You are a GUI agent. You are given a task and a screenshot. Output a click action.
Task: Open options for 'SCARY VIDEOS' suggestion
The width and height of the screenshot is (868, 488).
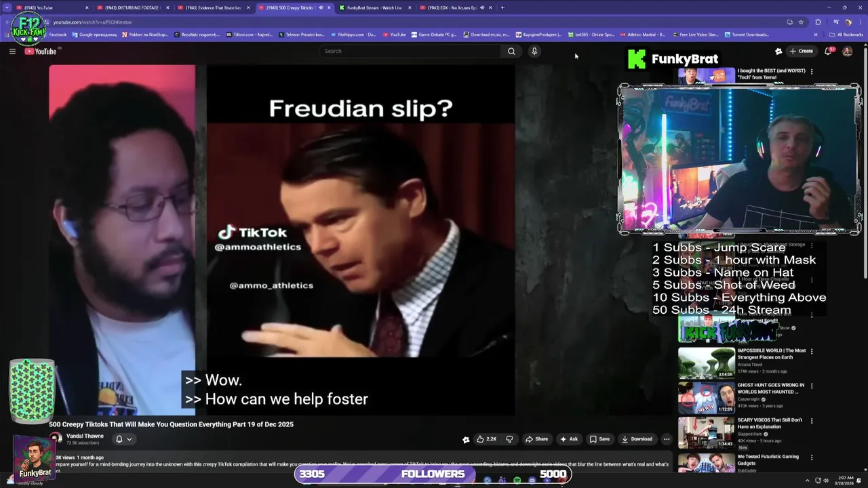coord(812,420)
